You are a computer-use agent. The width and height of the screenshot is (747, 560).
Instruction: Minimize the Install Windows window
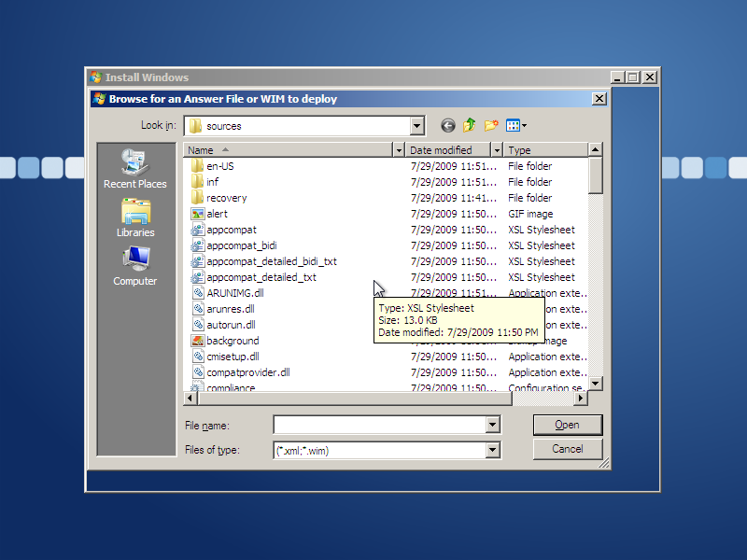(617, 77)
